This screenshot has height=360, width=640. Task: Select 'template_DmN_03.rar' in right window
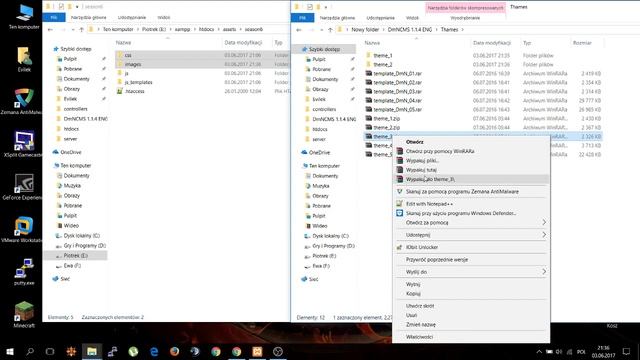(398, 91)
